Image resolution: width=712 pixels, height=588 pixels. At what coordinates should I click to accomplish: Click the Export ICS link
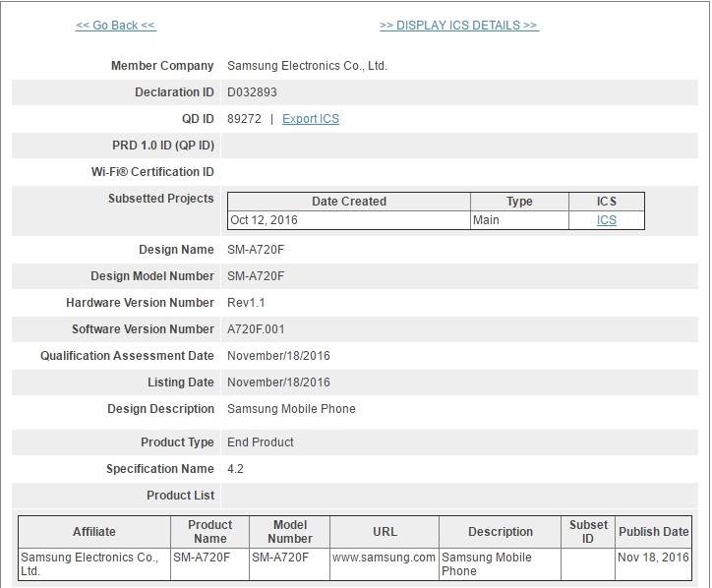311,119
